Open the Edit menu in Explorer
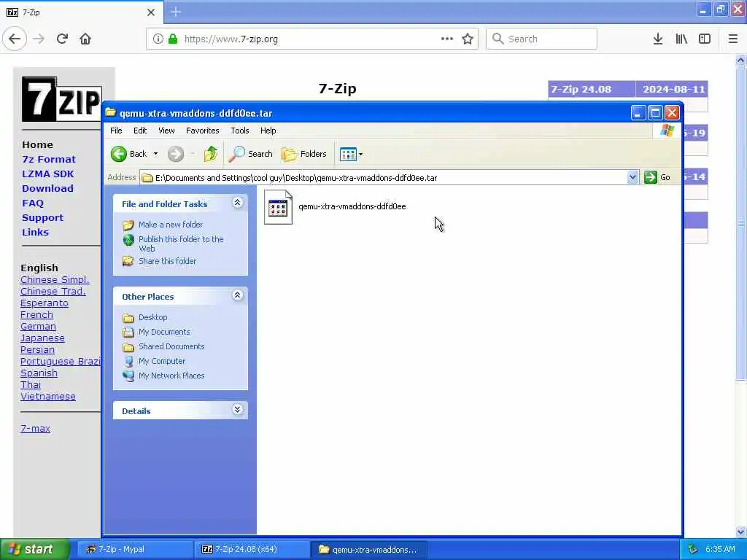The width and height of the screenshot is (747, 560). pos(140,131)
